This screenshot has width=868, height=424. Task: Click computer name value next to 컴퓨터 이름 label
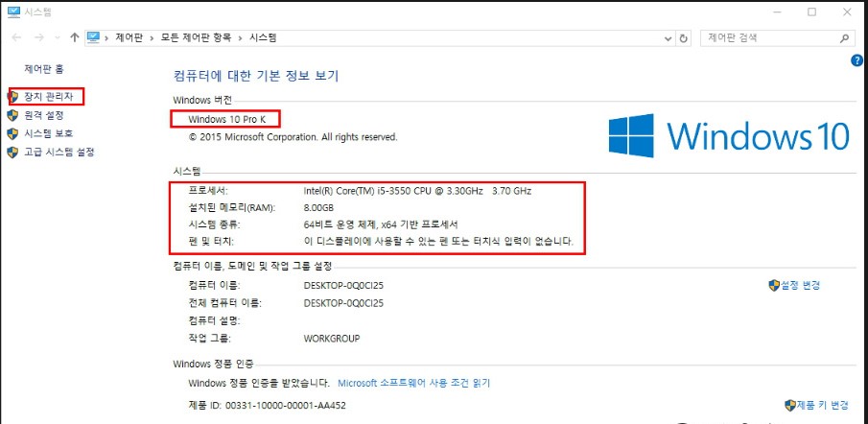coord(343,286)
